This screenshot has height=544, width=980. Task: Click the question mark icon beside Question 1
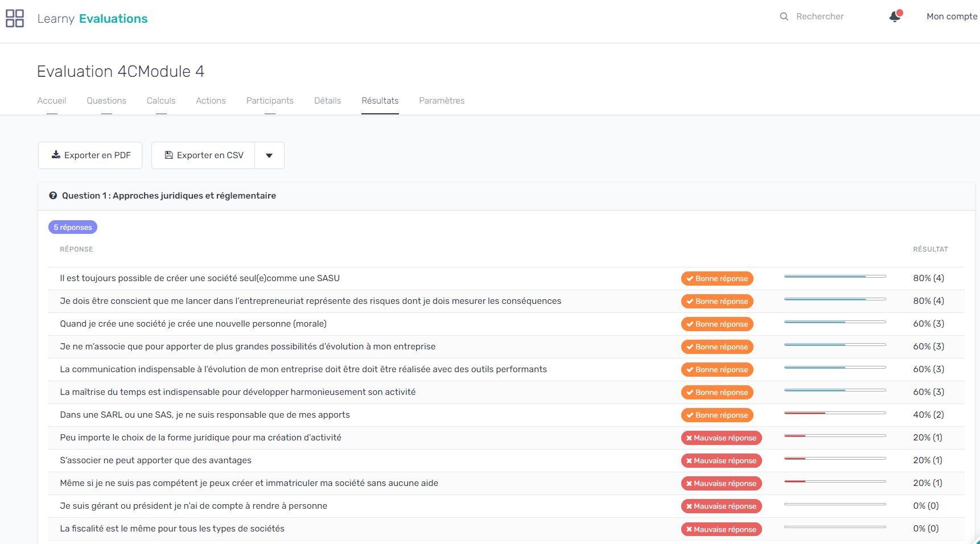click(x=53, y=196)
